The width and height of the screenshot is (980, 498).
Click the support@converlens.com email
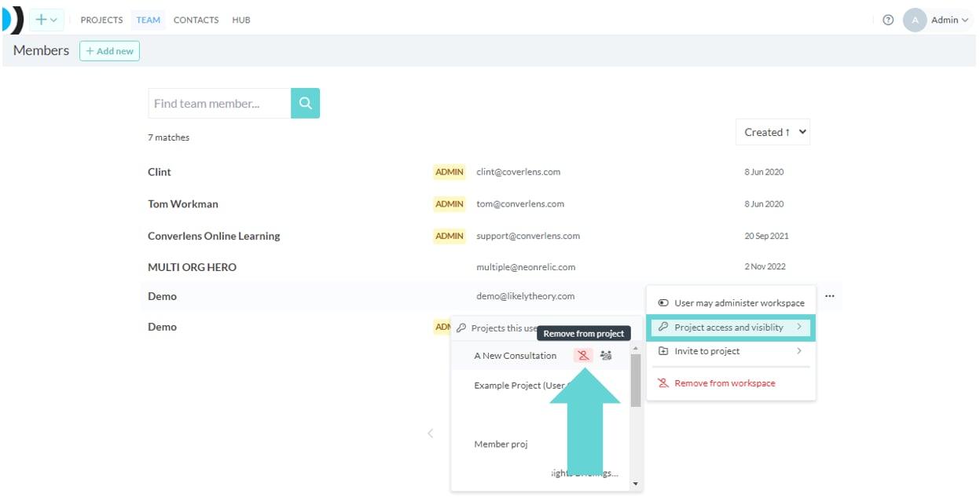pos(528,236)
